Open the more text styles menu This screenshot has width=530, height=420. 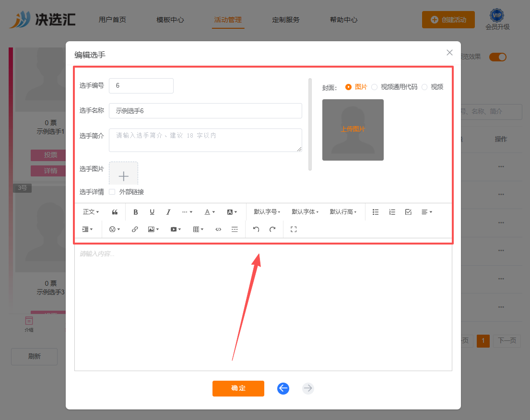(x=187, y=212)
